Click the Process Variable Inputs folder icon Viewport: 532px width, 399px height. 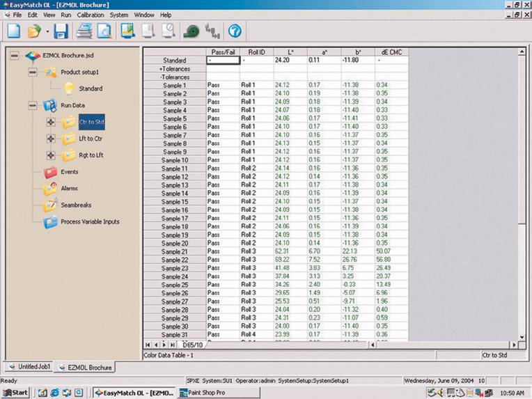50,222
